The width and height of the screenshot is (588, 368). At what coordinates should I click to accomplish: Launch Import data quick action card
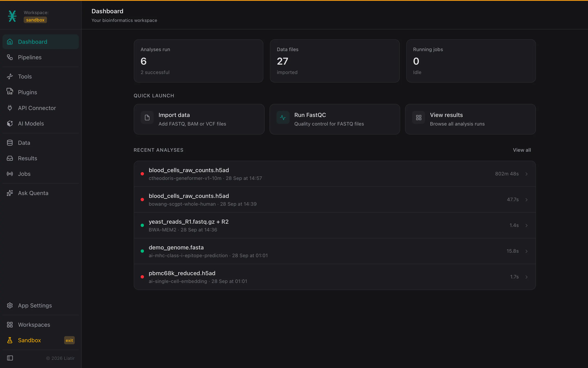199,119
